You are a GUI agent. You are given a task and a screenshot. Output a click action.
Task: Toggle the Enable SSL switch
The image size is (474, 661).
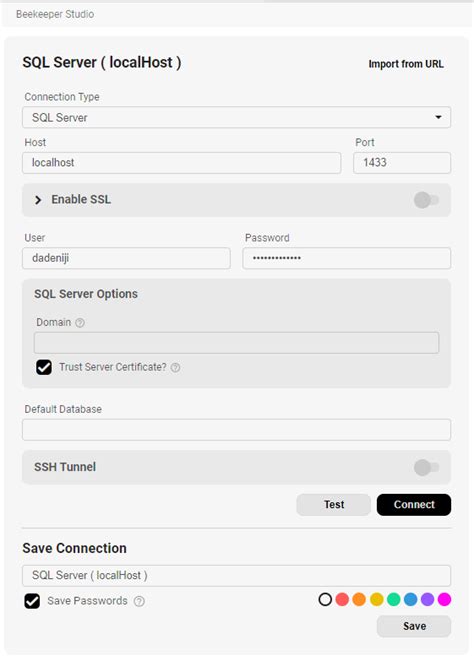click(426, 200)
